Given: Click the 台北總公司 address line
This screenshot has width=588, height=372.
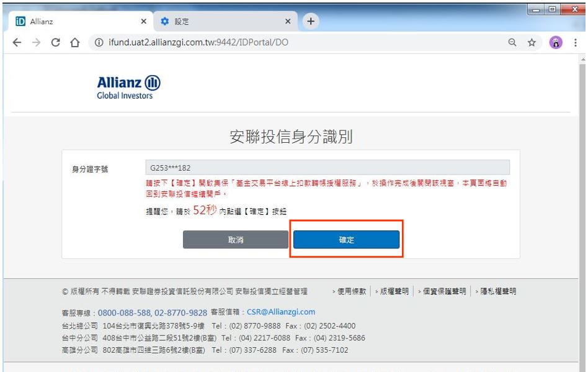Looking at the screenshot, I should point(208,326).
